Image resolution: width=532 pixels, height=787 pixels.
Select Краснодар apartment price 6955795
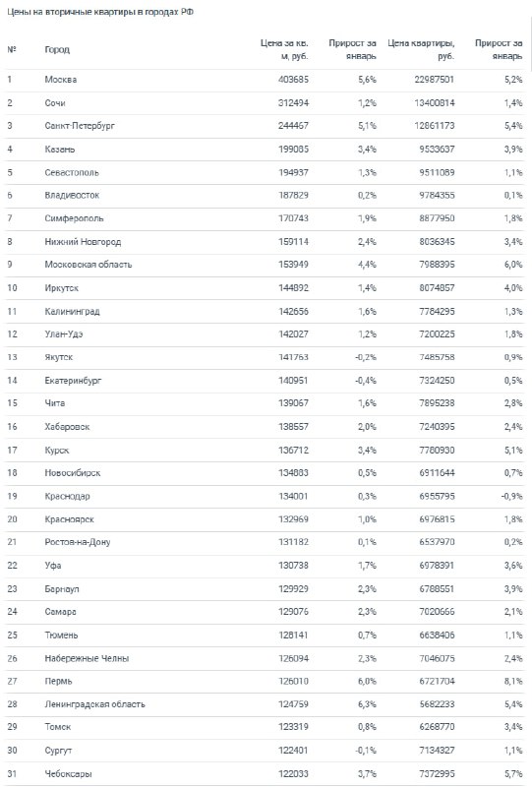(438, 496)
